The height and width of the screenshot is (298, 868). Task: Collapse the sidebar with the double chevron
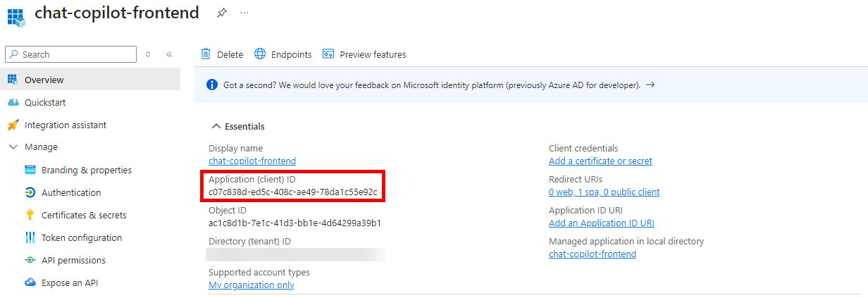(x=169, y=54)
